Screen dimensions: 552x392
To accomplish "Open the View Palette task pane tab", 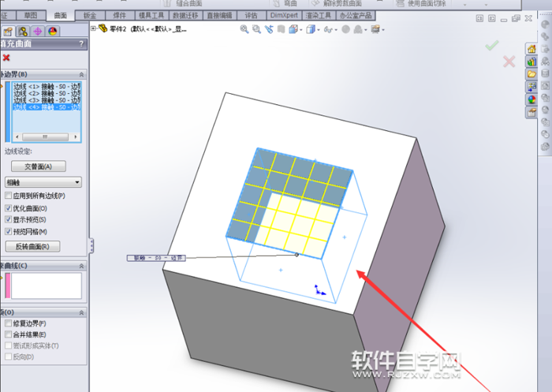I will click(531, 87).
